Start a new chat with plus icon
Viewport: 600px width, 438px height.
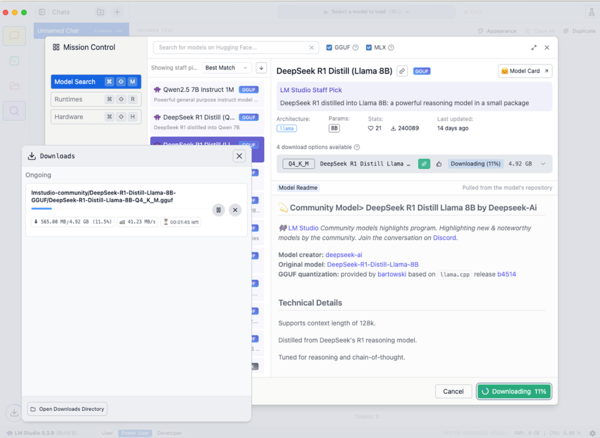click(x=117, y=12)
